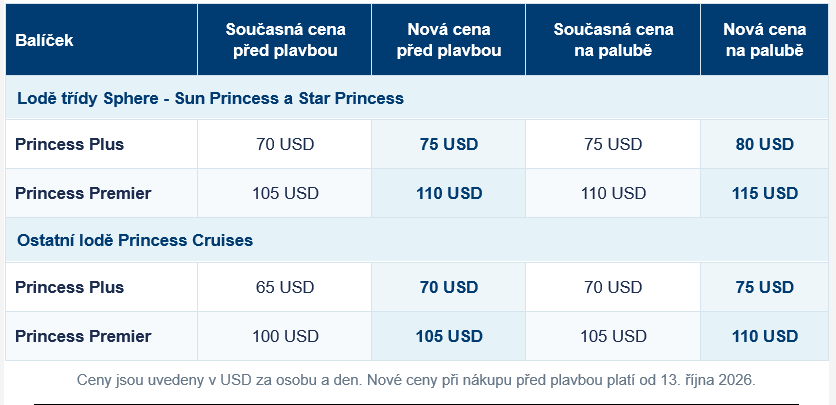The image size is (836, 405).
Task: Select Princess Plus in the Sphere section
Action: (69, 144)
